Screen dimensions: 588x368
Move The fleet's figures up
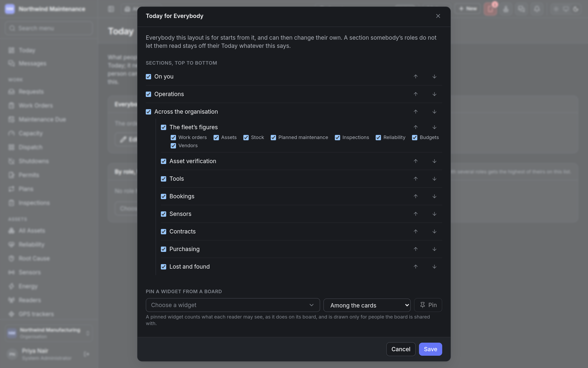pos(415,127)
